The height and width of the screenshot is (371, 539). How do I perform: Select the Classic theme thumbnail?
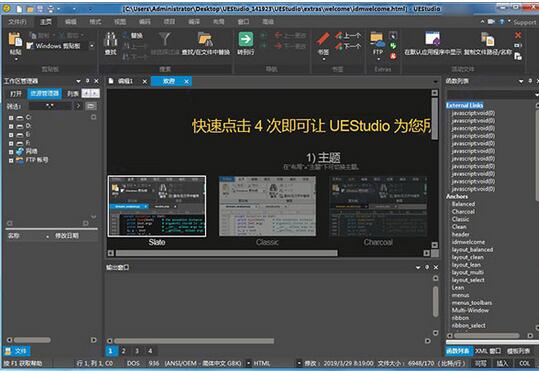click(267, 206)
